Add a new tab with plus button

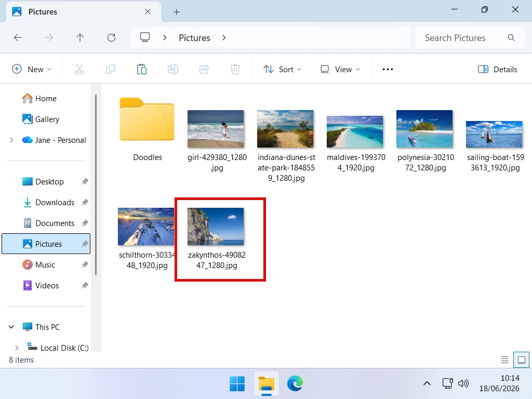click(177, 12)
